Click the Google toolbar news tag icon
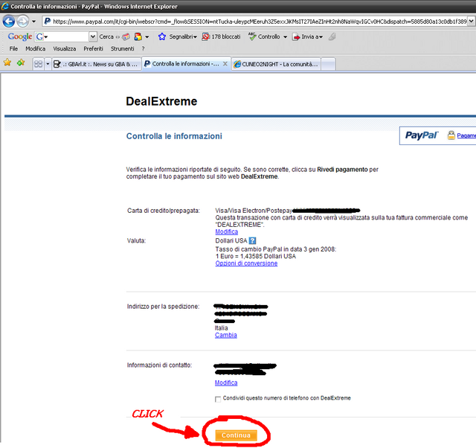This screenshot has width=476, height=448. pos(126,36)
